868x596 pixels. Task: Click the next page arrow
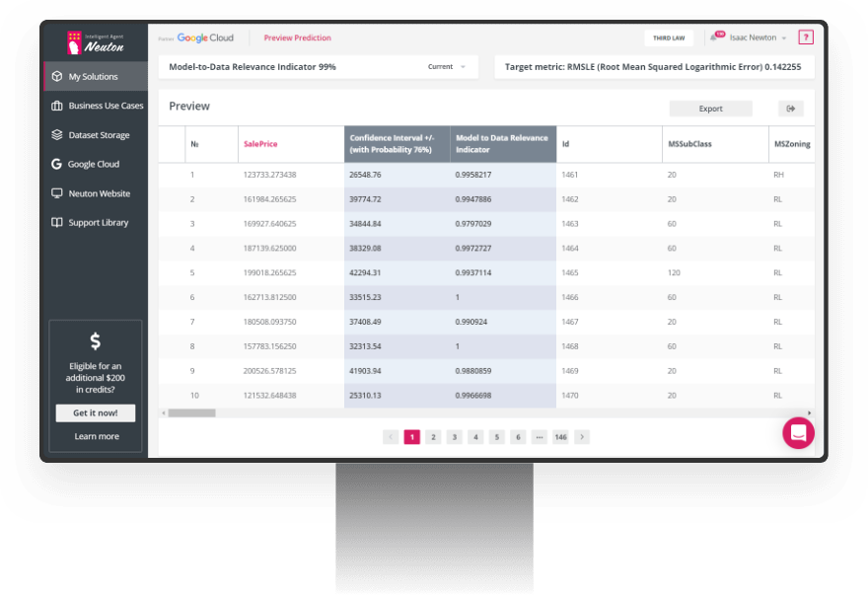582,437
